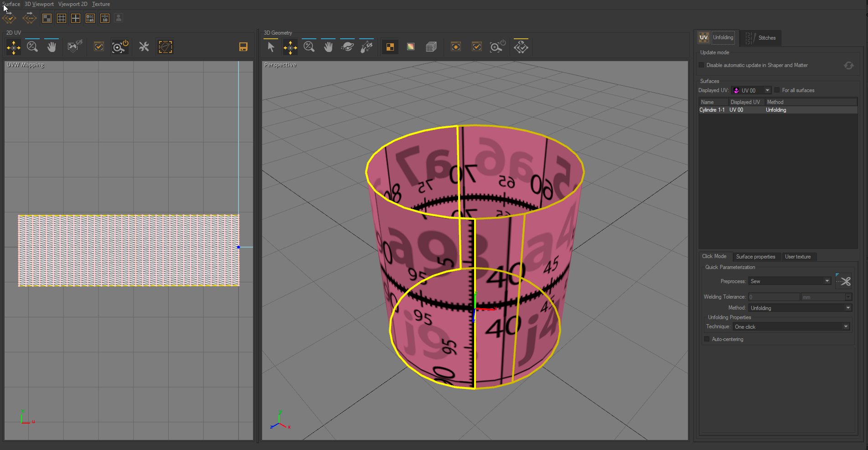Image resolution: width=868 pixels, height=450 pixels.
Task: Click the save icon in the 2D UV panel
Action: [x=243, y=46]
